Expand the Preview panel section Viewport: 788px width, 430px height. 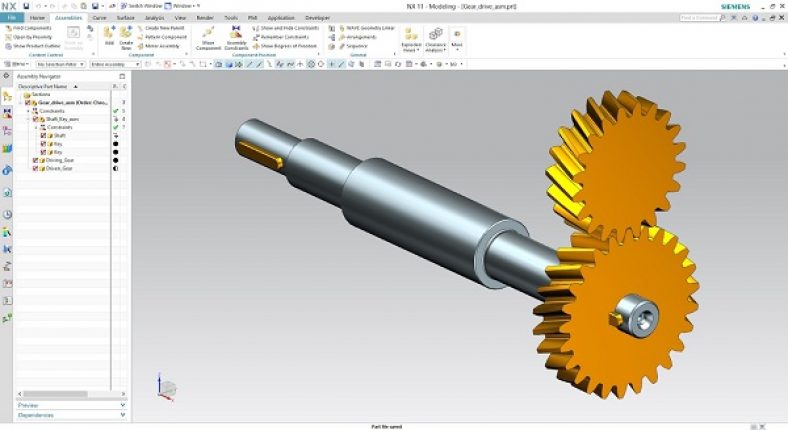click(70, 405)
